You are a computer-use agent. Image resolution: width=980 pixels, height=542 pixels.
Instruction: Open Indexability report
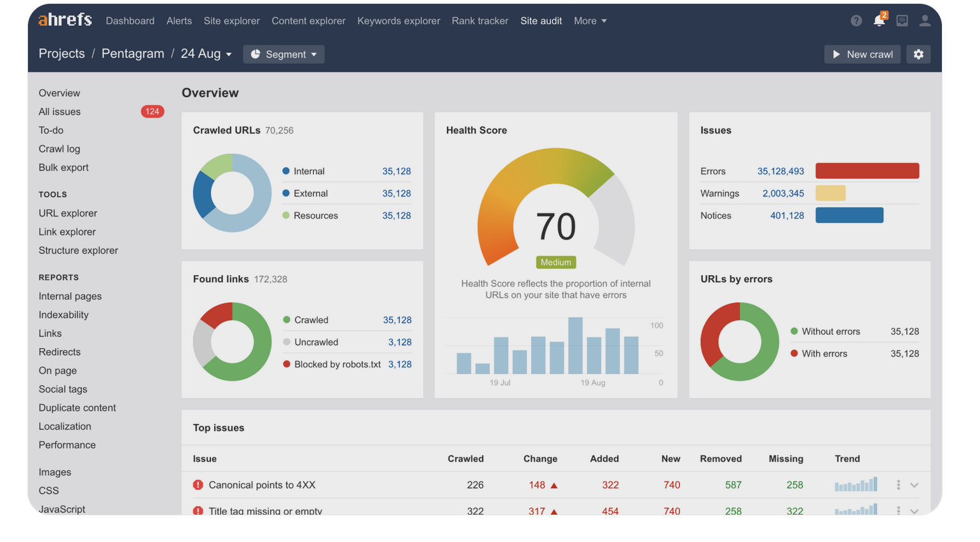(64, 315)
